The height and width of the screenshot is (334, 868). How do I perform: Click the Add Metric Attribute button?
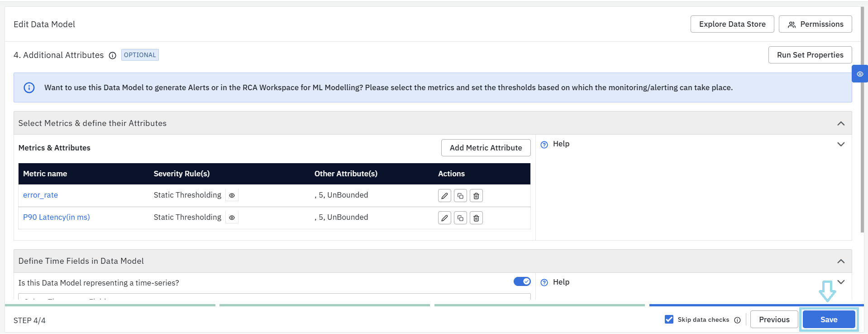(x=486, y=148)
